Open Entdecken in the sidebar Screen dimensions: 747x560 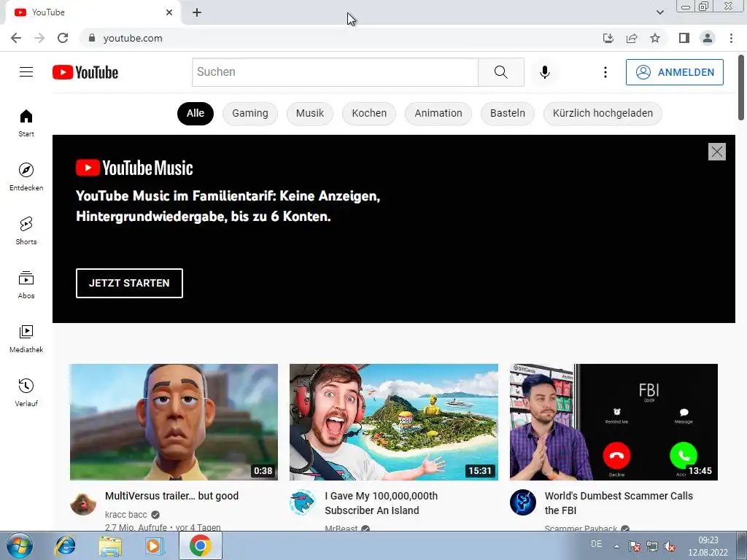pos(26,176)
